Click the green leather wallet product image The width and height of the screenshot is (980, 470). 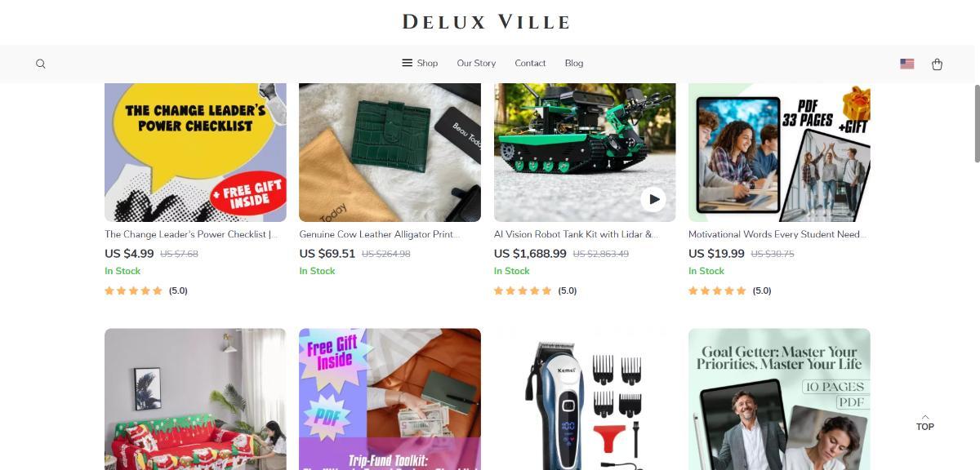(x=390, y=153)
